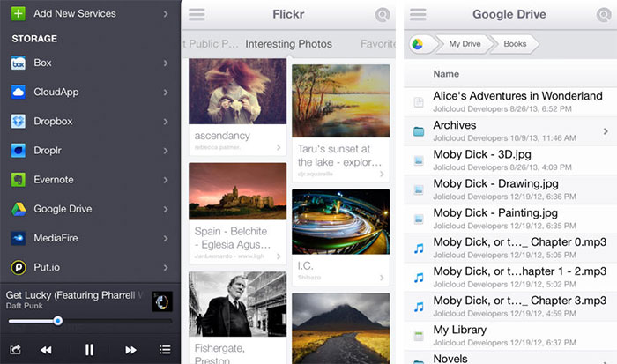Image resolution: width=617 pixels, height=364 pixels.
Task: Click the music note icon beside Chapter 3.mp3
Action: click(419, 307)
